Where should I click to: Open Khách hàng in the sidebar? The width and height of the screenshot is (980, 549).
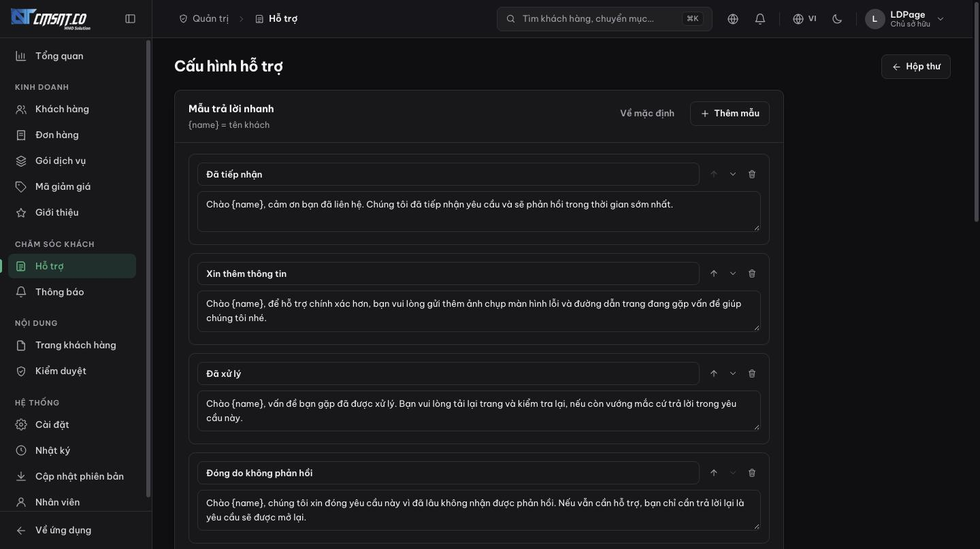click(x=72, y=109)
